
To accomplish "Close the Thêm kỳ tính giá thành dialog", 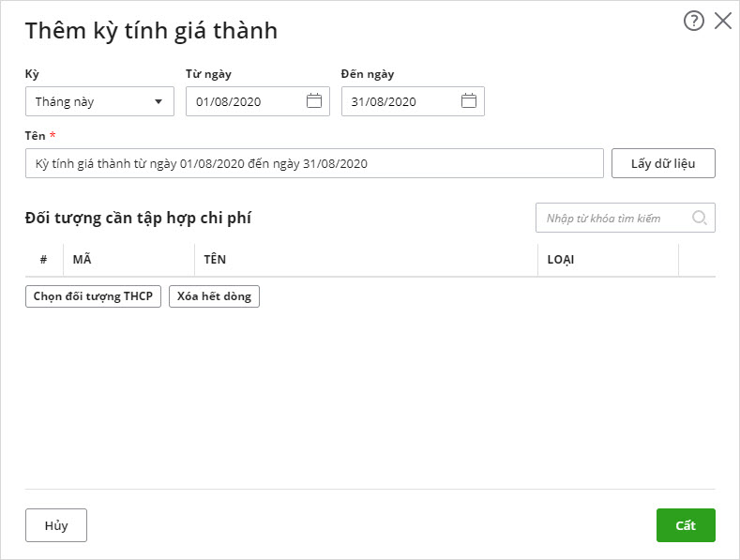I will point(723,22).
